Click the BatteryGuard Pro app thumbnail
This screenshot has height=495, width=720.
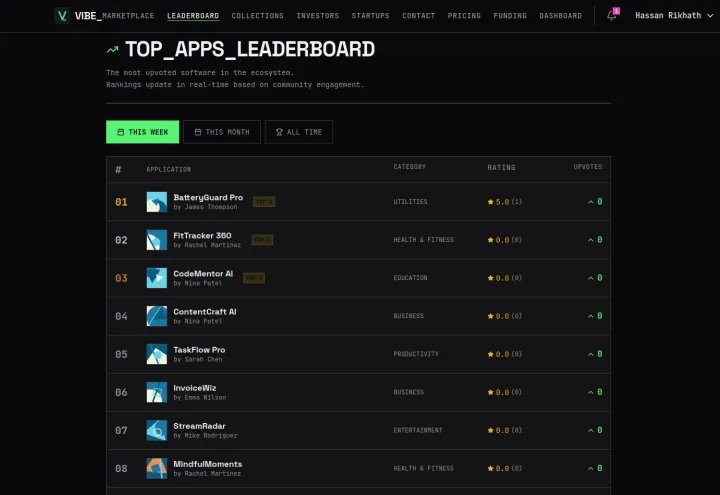(x=157, y=202)
